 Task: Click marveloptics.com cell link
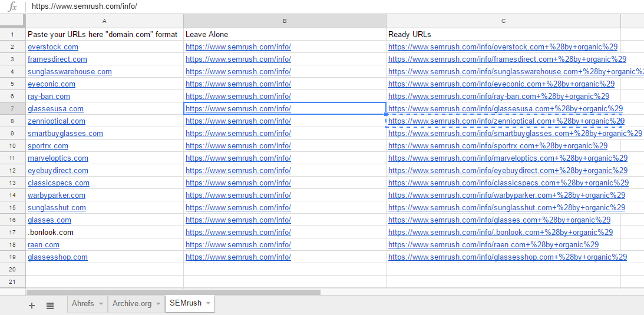point(58,158)
